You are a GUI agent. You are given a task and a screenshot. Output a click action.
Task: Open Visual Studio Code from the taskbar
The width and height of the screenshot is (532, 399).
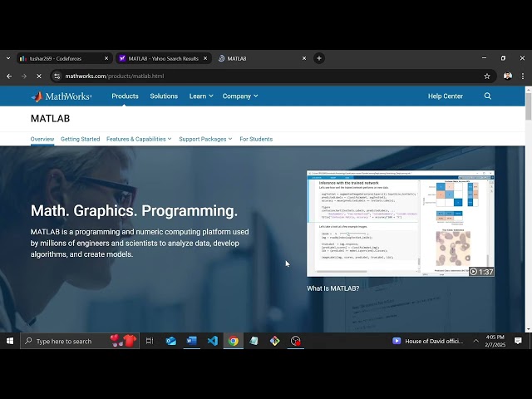point(213,341)
